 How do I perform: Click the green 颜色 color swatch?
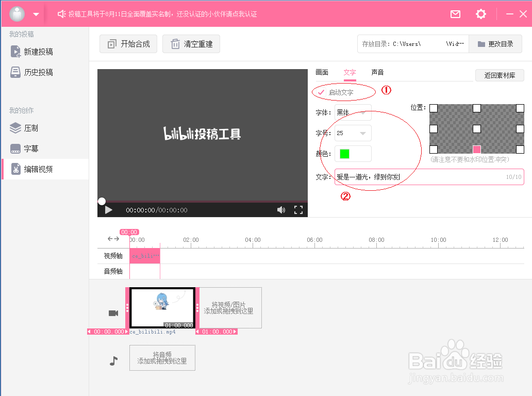(x=344, y=154)
